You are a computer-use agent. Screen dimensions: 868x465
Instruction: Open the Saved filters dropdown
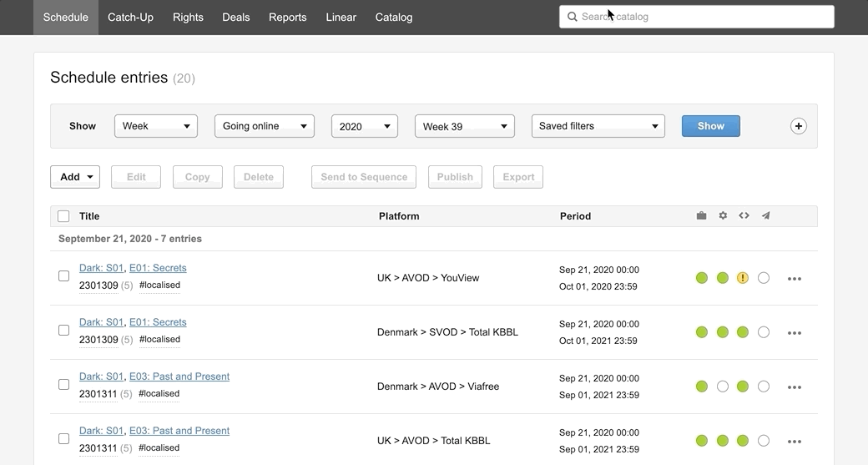coord(598,126)
